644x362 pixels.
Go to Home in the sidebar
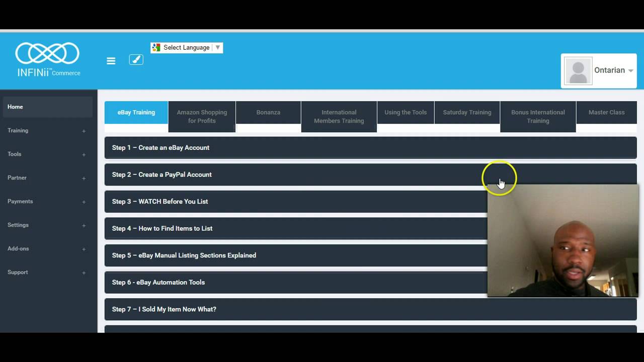point(47,107)
